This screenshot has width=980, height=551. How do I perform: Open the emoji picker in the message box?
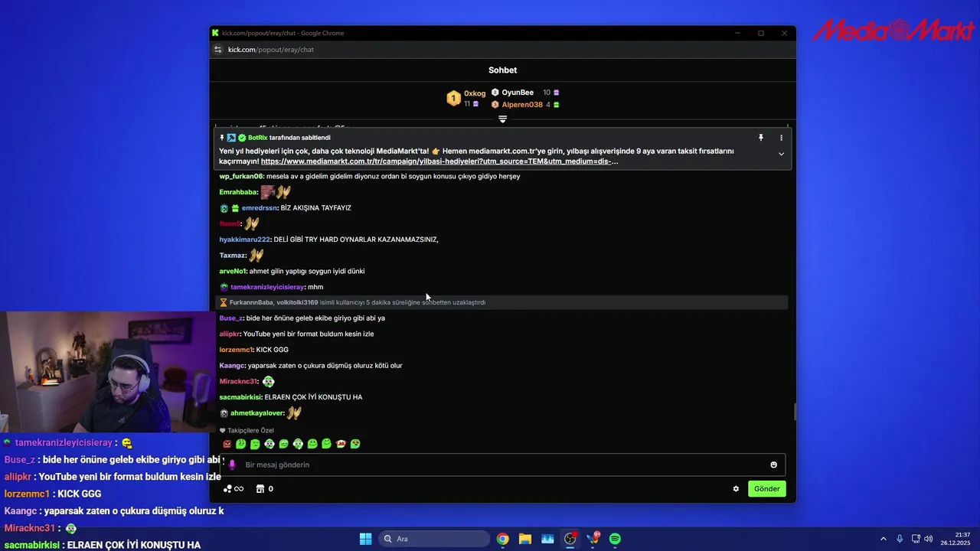773,465
